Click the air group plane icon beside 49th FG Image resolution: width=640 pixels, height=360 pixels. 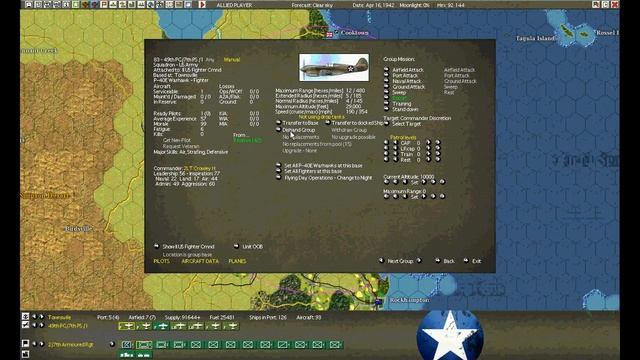tap(25, 325)
